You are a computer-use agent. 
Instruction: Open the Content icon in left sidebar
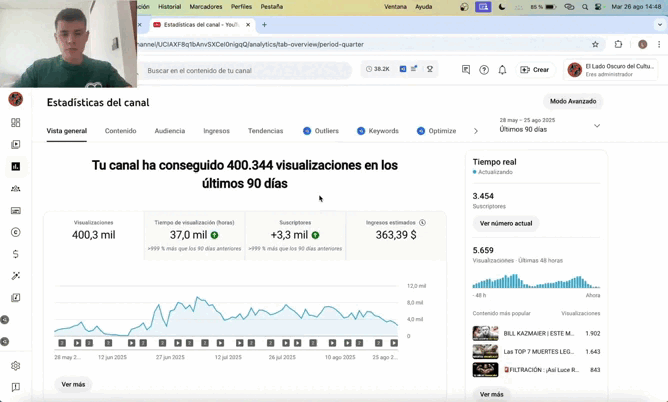click(x=15, y=144)
